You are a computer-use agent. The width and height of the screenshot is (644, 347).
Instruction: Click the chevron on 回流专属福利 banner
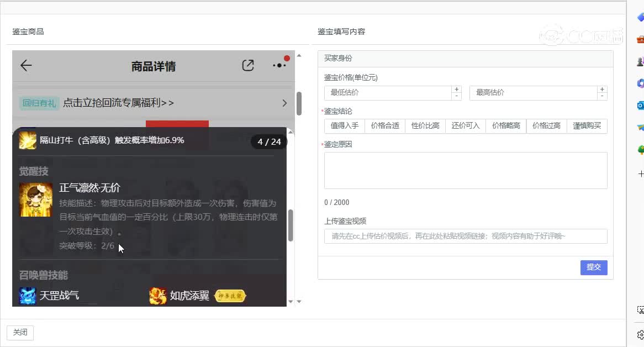[284, 103]
